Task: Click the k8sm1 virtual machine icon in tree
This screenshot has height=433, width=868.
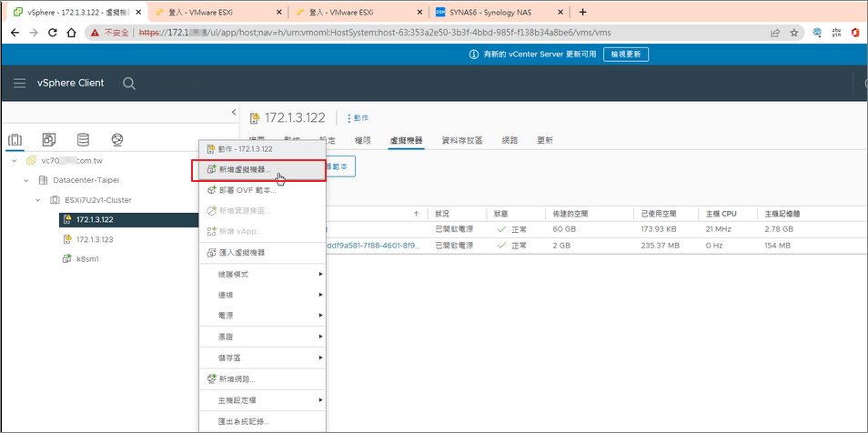Action: [67, 258]
